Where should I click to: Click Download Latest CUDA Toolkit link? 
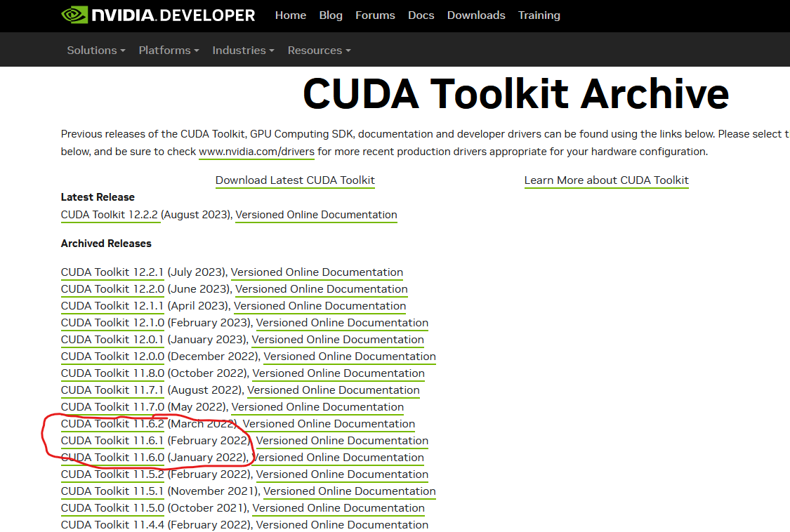295,180
